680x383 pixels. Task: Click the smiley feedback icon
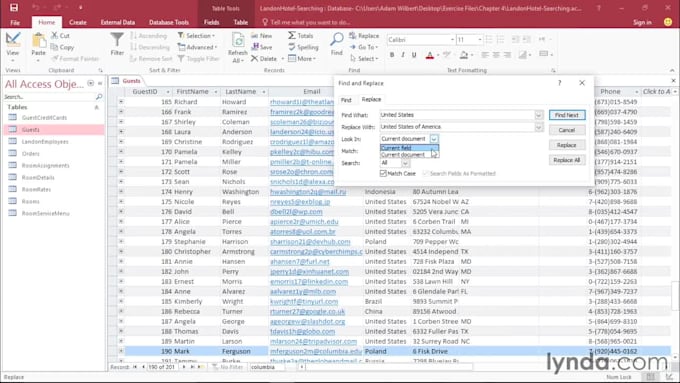click(668, 22)
